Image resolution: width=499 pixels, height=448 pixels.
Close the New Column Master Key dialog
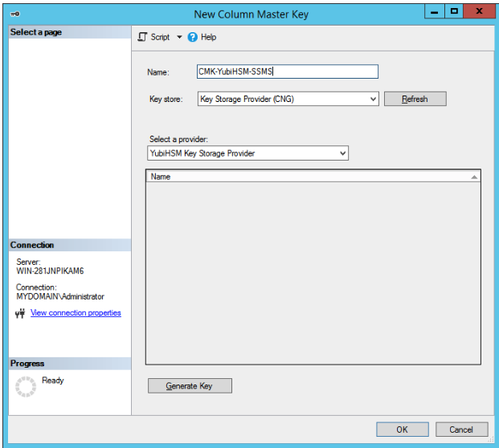coord(479,12)
